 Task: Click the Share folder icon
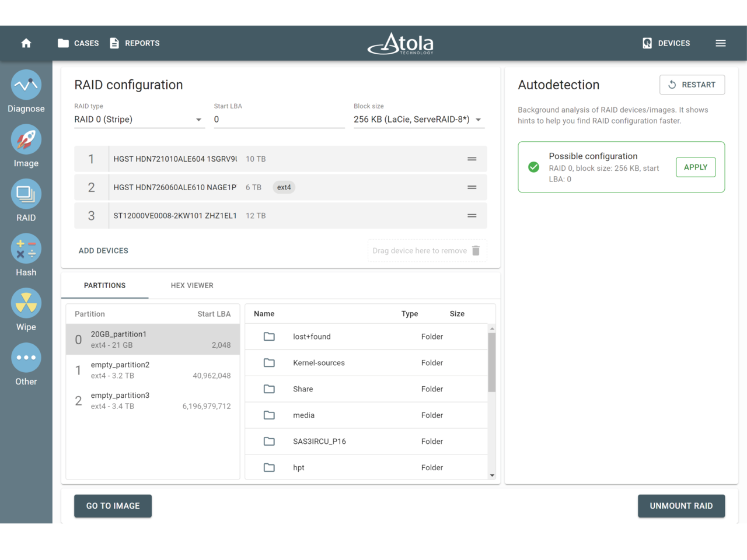269,389
